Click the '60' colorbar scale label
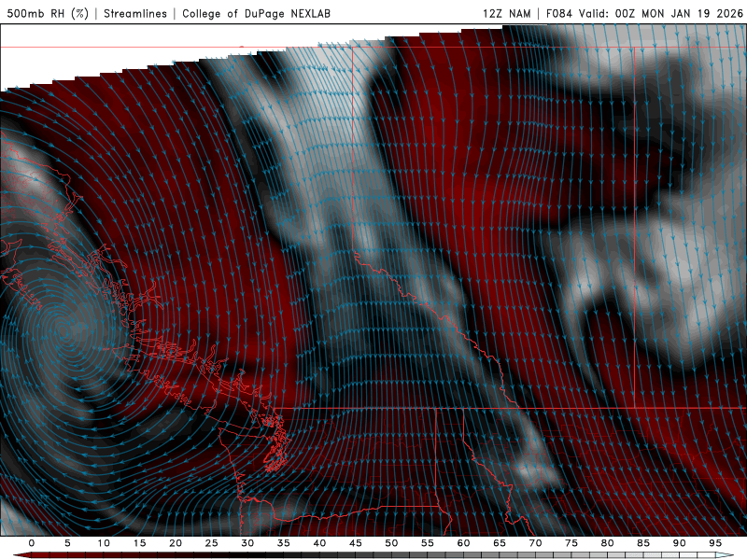This screenshot has height=560, width=747. [x=463, y=543]
